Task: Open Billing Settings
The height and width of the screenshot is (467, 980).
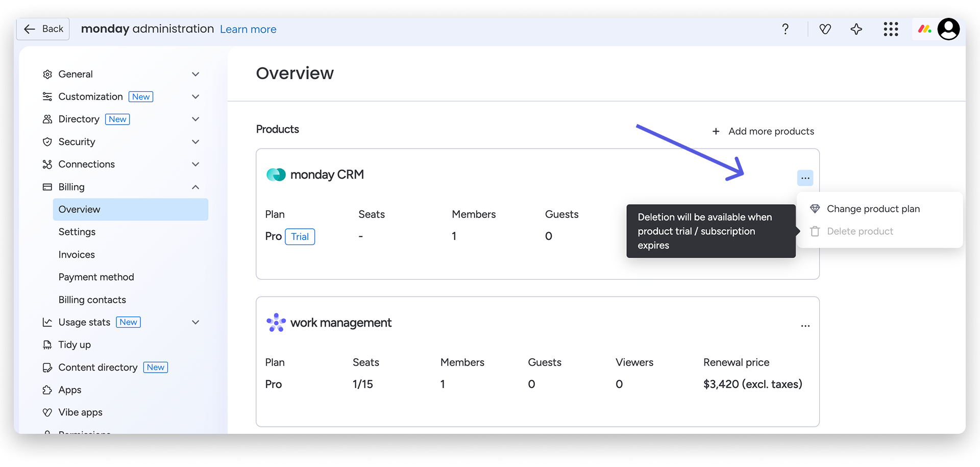Action: [77, 232]
